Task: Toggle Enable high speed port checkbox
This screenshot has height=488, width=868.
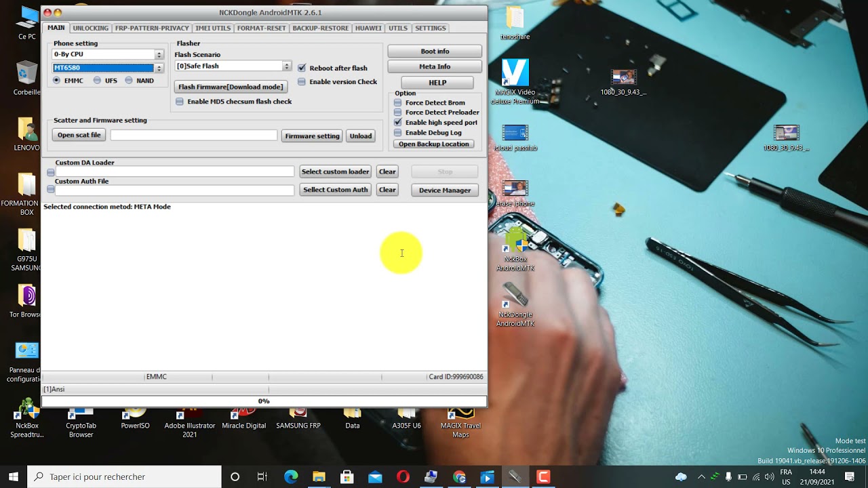Action: (x=398, y=123)
